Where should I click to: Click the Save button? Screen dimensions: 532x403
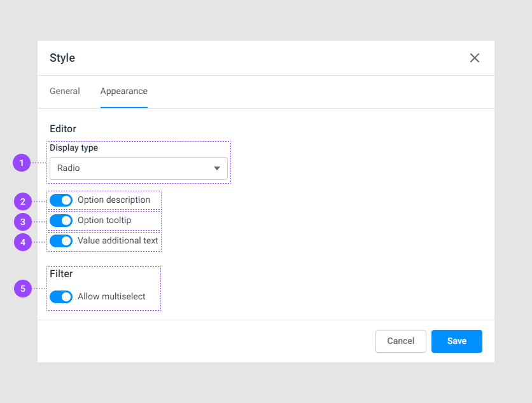[456, 341]
